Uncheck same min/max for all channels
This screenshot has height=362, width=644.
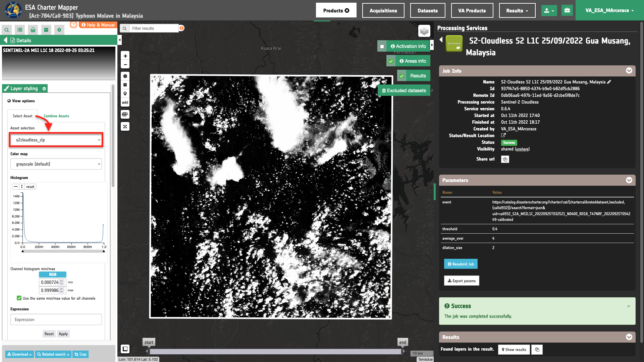(x=19, y=298)
